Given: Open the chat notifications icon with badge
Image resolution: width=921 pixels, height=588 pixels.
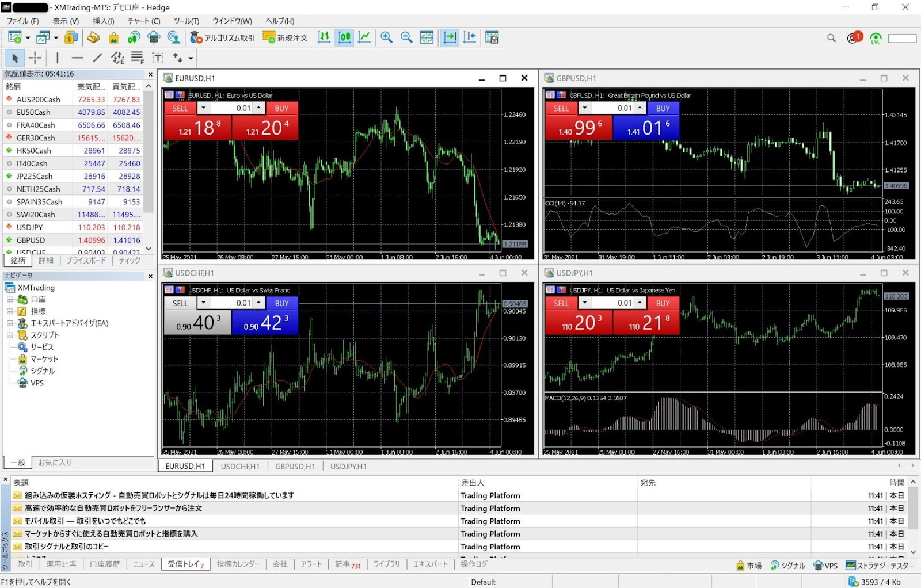Looking at the screenshot, I should 854,38.
